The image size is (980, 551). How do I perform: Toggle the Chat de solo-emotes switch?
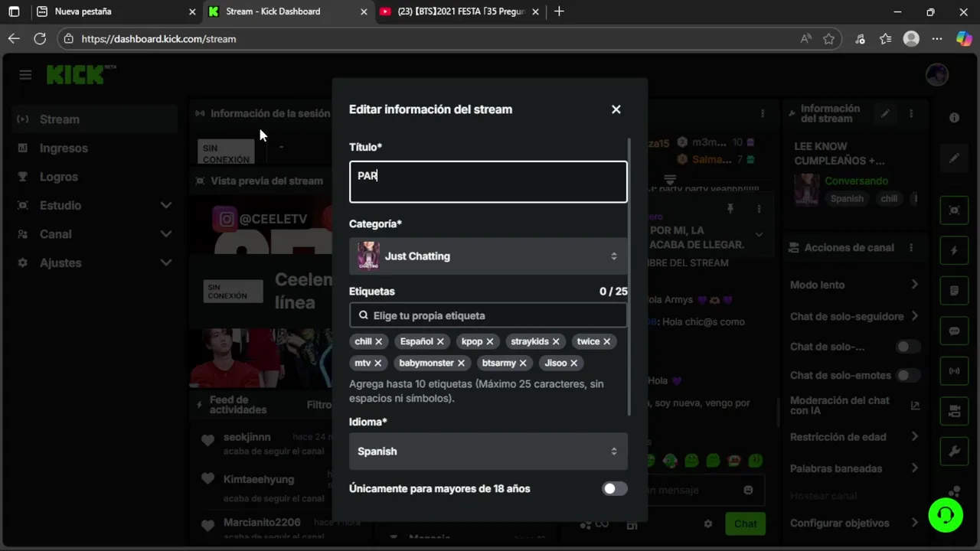(908, 375)
